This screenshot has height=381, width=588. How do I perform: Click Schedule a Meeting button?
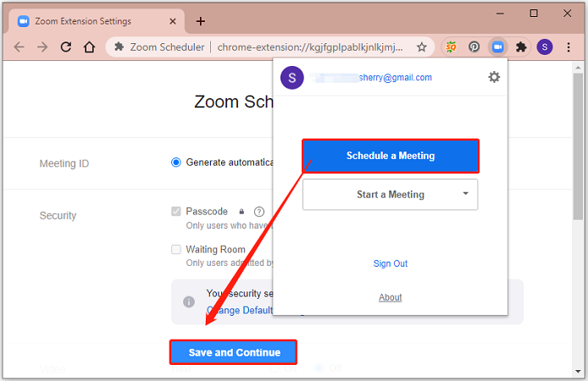tap(391, 156)
